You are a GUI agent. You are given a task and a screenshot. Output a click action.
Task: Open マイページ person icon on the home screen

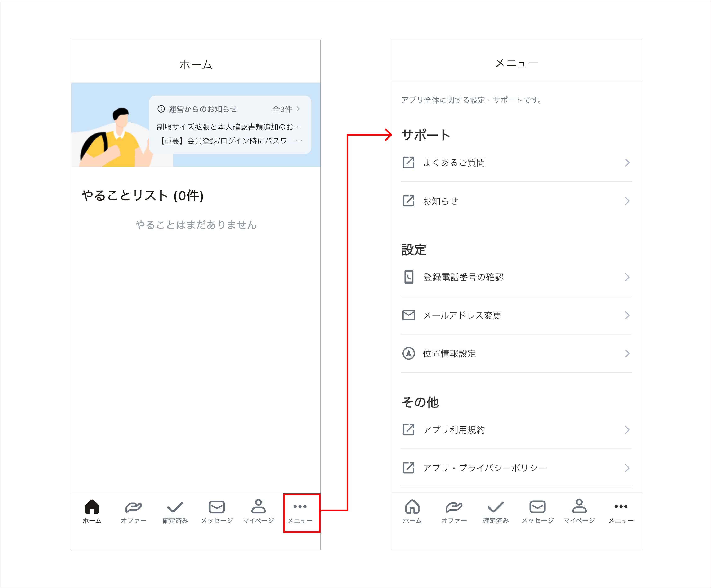258,506
